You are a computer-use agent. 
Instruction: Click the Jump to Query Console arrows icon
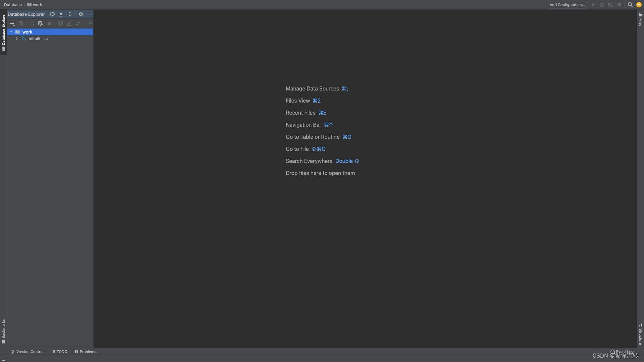pyautogui.click(x=78, y=23)
